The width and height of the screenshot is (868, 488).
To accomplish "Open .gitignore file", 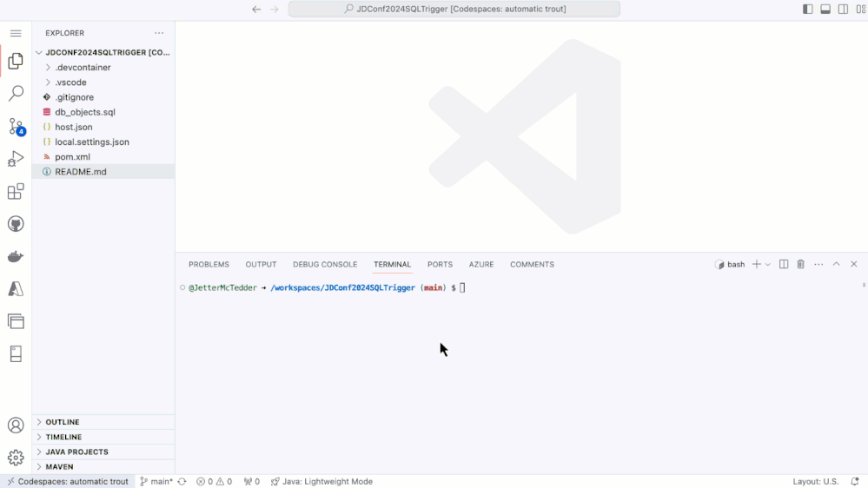I will point(103,97).
